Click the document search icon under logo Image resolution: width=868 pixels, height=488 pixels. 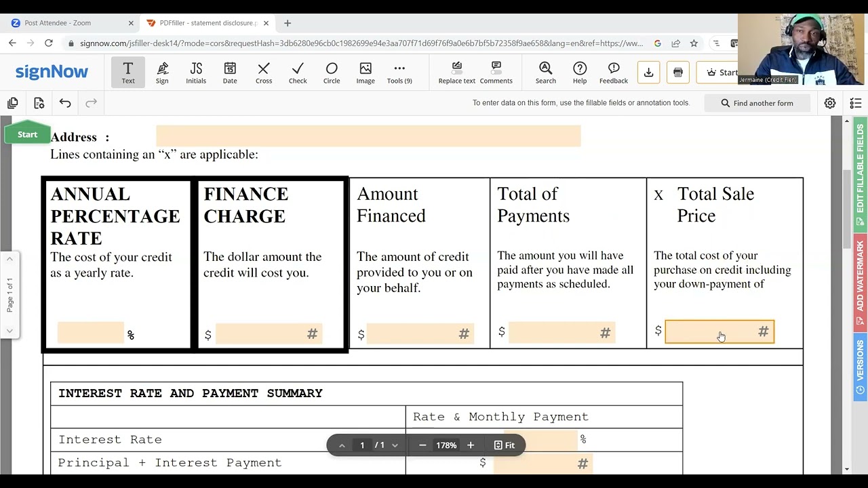point(39,103)
